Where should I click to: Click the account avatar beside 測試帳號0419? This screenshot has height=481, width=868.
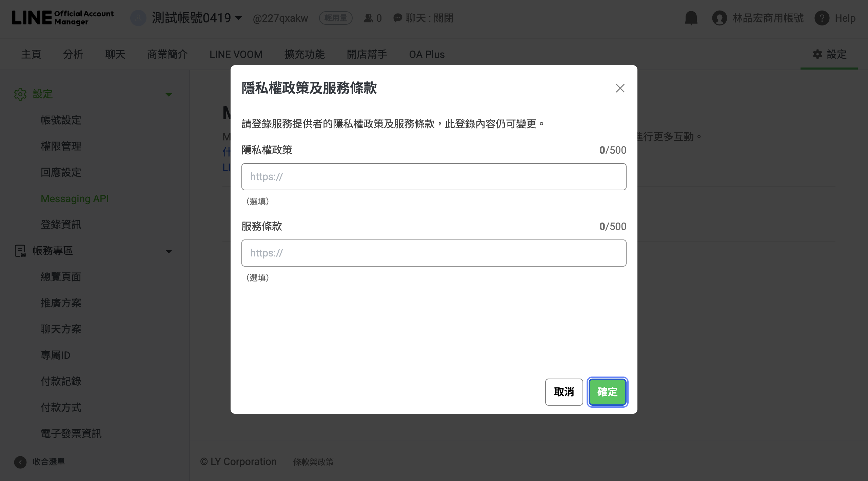[138, 18]
